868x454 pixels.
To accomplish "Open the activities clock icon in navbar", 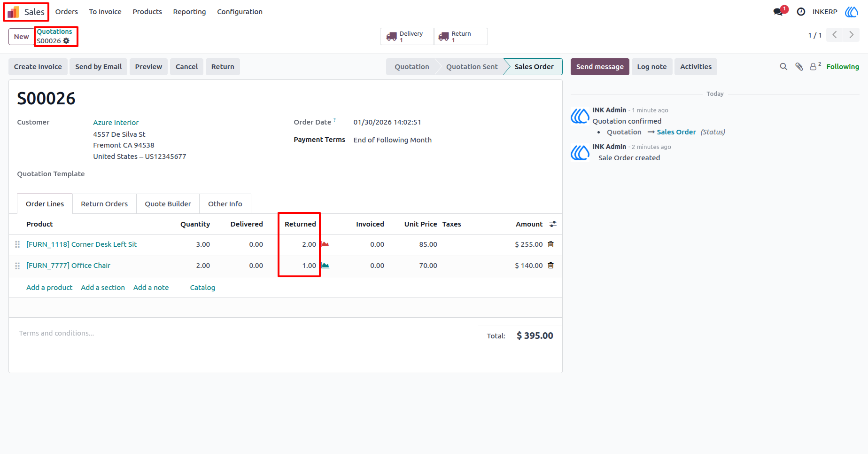I will pos(801,12).
